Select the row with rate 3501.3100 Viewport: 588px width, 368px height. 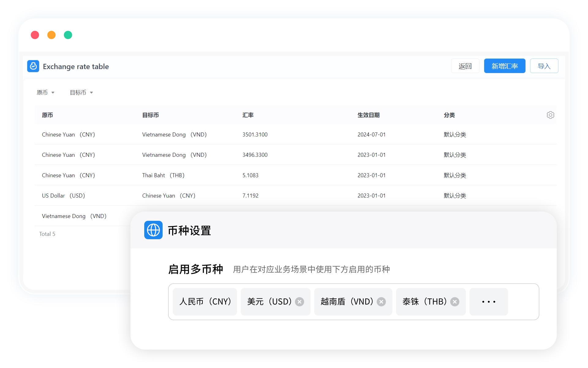click(255, 135)
